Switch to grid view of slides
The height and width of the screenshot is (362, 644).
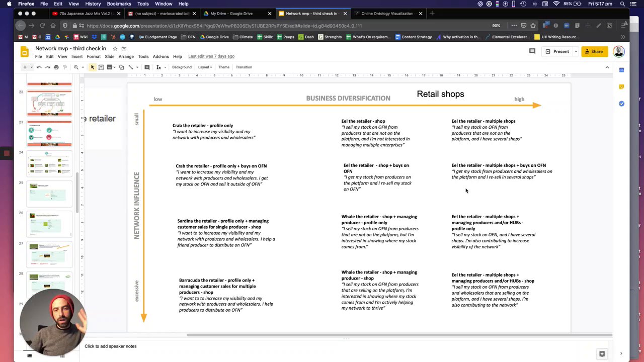pyautogui.click(x=62, y=356)
